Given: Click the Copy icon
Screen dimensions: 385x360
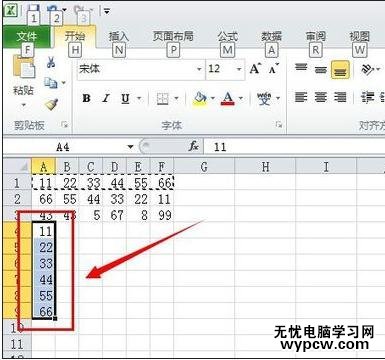Looking at the screenshot, I should [x=51, y=82].
